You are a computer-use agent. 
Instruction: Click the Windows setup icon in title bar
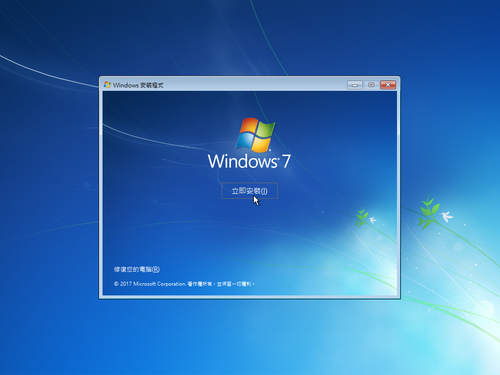click(x=107, y=85)
